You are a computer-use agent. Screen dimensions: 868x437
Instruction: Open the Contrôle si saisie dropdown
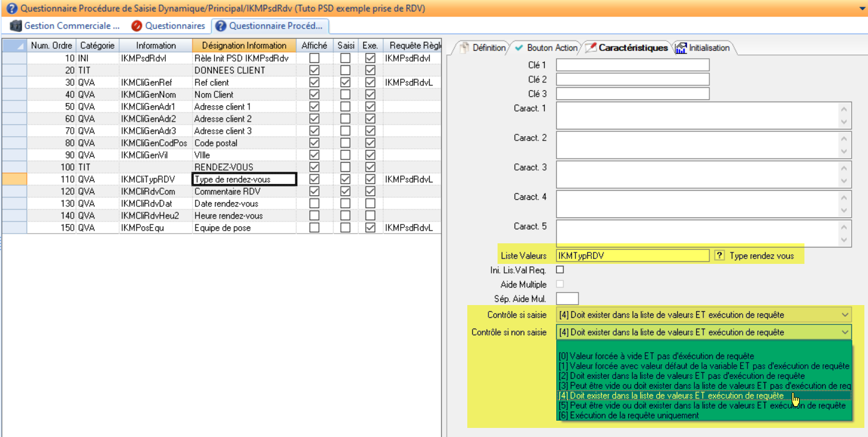click(845, 315)
